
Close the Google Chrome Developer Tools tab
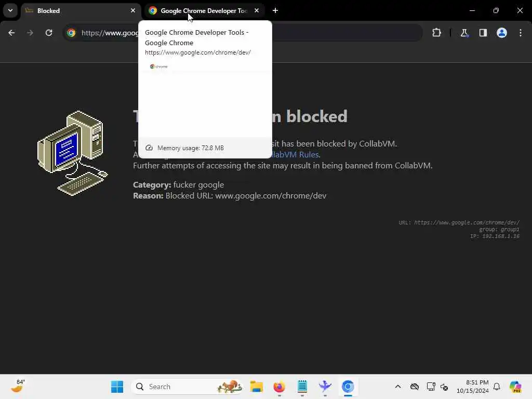pyautogui.click(x=257, y=11)
